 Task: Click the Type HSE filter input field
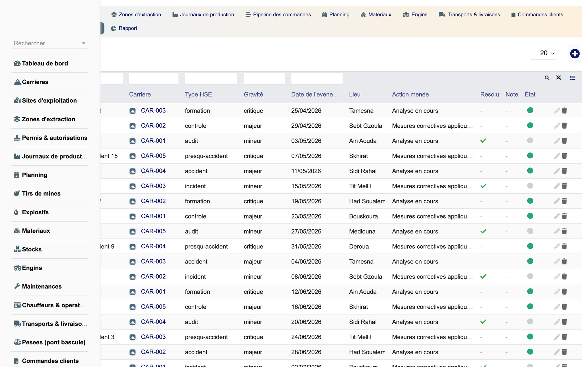(x=211, y=78)
